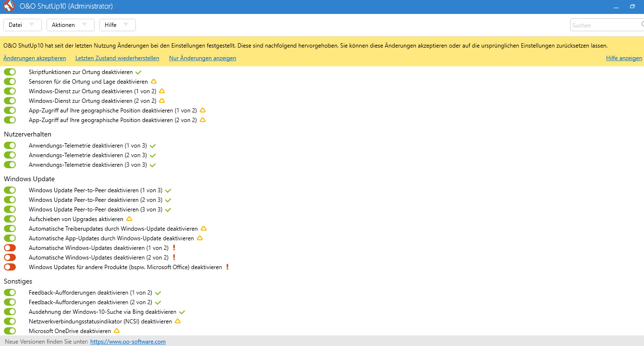644x346 pixels.
Task: Click warning triangle for App-Zugriff geographische Position (2 von 2)
Action: (203, 120)
